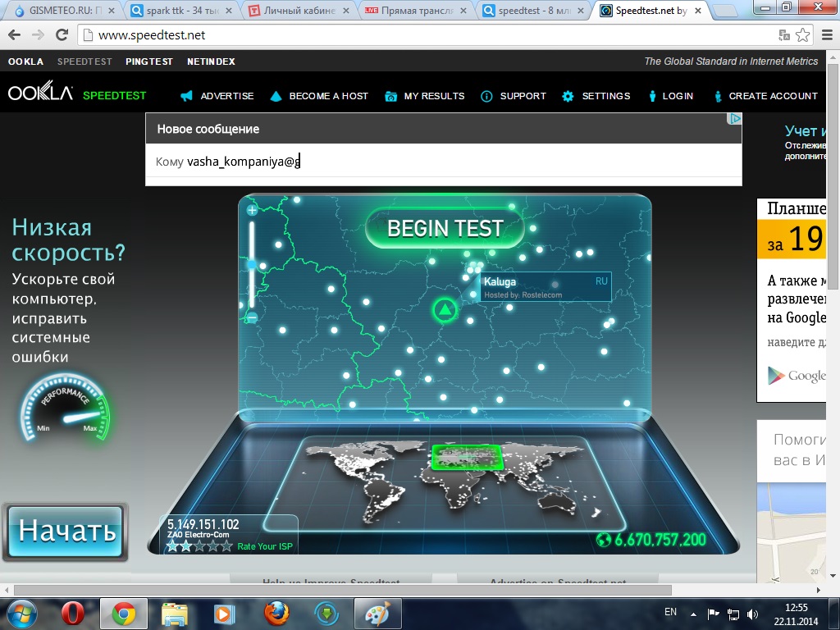Open the MY RESULTS link
This screenshot has height=630, width=840.
(434, 96)
